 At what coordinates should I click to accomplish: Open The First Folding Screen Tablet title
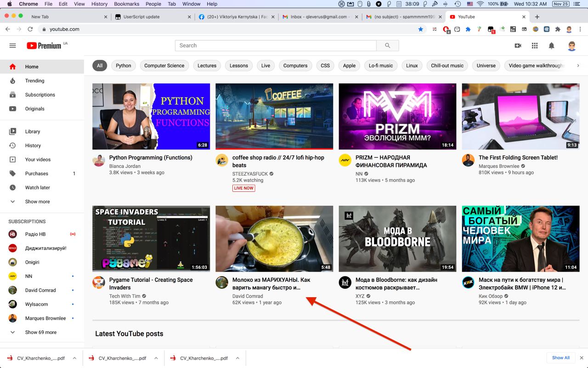click(x=518, y=157)
